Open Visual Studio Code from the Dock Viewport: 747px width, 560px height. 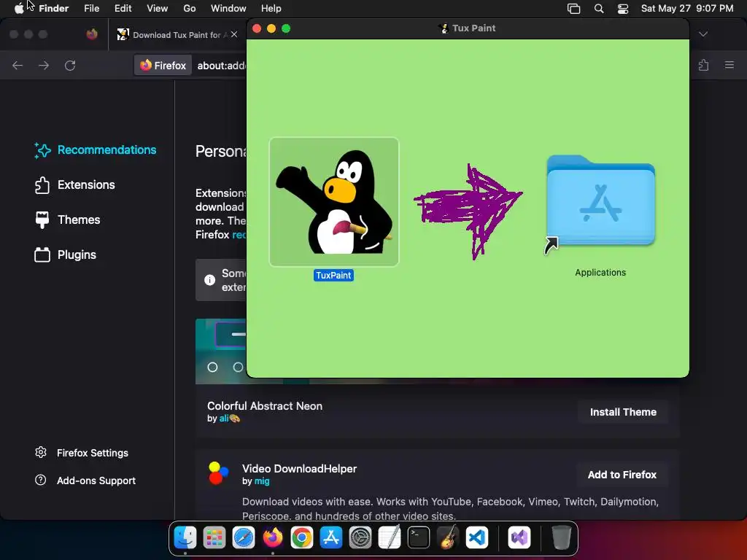(x=477, y=538)
